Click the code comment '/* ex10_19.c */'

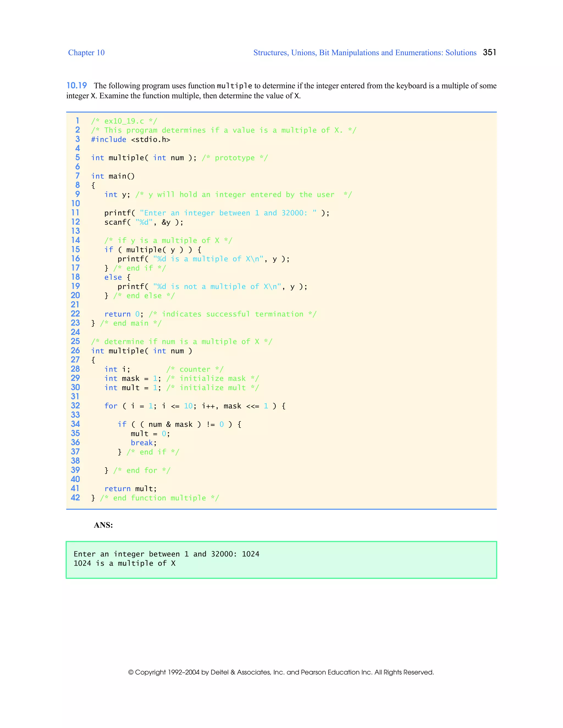(x=124, y=121)
